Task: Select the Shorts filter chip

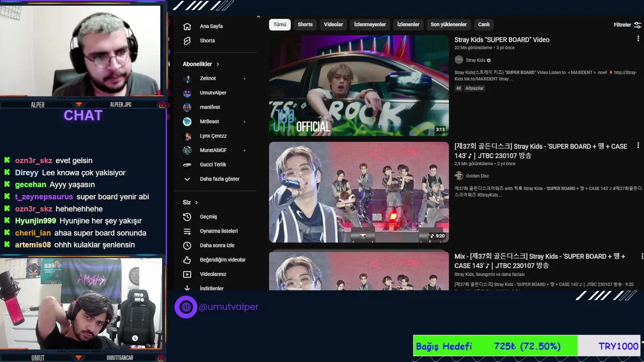Action: pyautogui.click(x=305, y=25)
